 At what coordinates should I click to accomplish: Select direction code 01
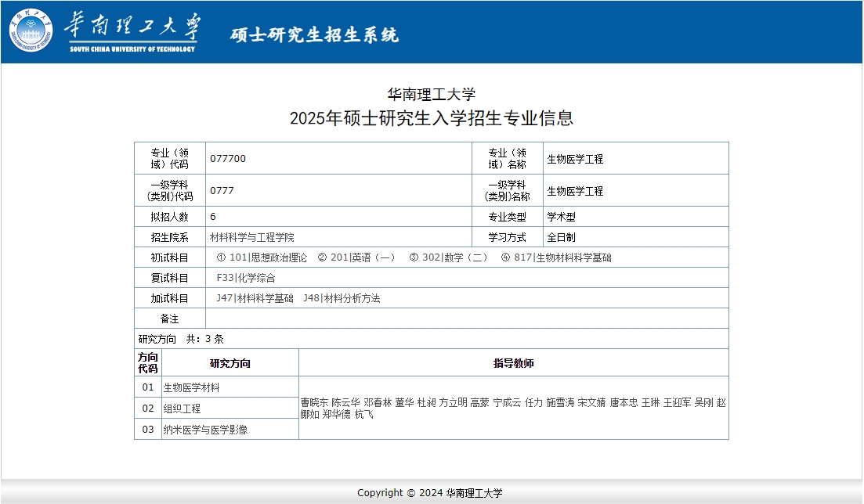coord(148,387)
